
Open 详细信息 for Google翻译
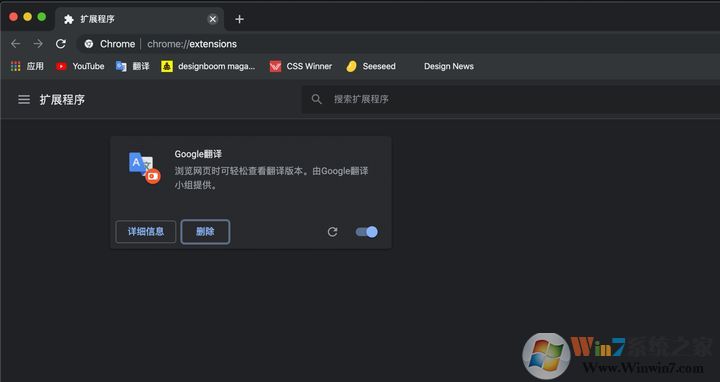pyautogui.click(x=146, y=232)
